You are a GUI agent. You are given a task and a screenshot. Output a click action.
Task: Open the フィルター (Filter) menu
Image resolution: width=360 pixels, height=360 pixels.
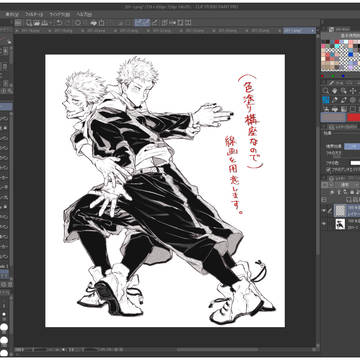[x=35, y=14]
